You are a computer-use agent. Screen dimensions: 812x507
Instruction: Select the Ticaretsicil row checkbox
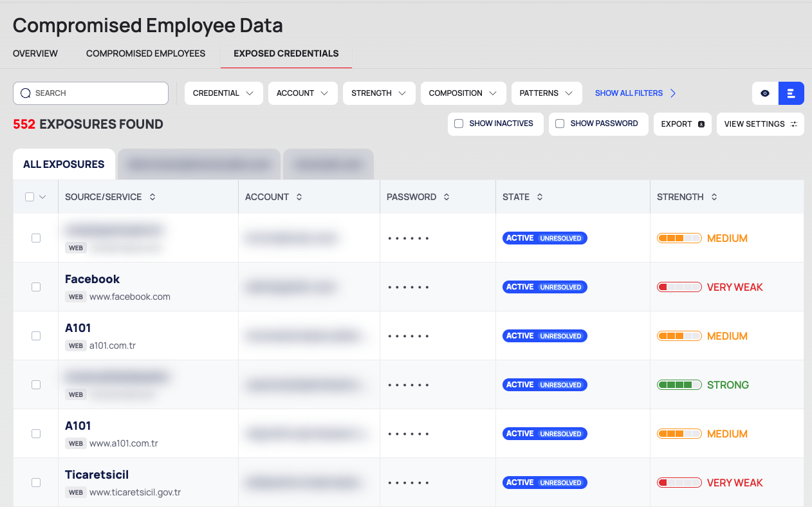36,483
